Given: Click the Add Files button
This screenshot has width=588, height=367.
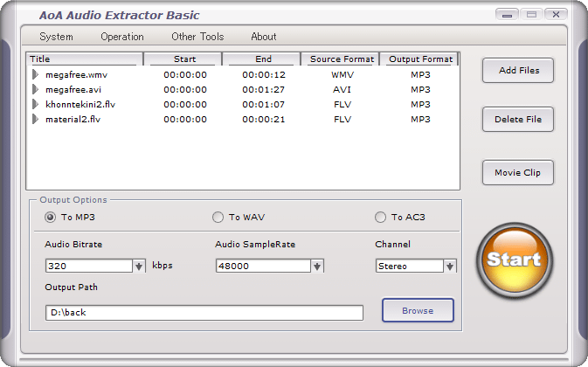Looking at the screenshot, I should (x=518, y=70).
